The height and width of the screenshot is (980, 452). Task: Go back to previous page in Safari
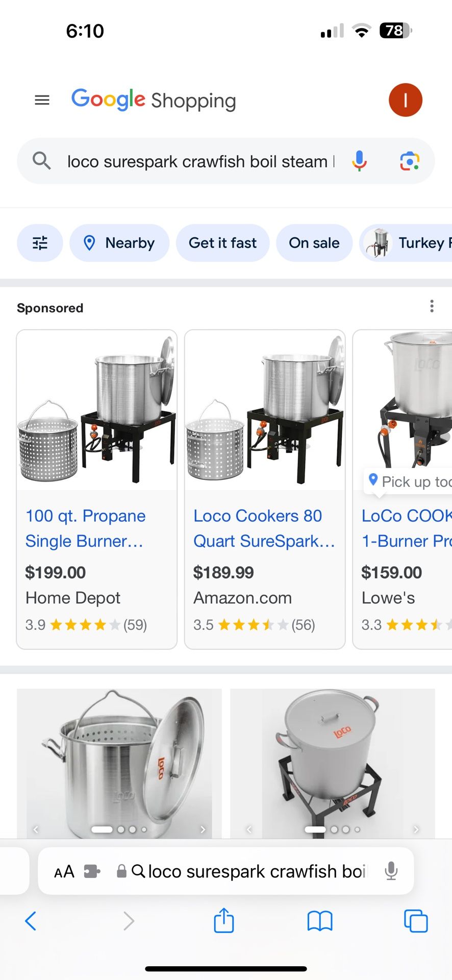(31, 921)
